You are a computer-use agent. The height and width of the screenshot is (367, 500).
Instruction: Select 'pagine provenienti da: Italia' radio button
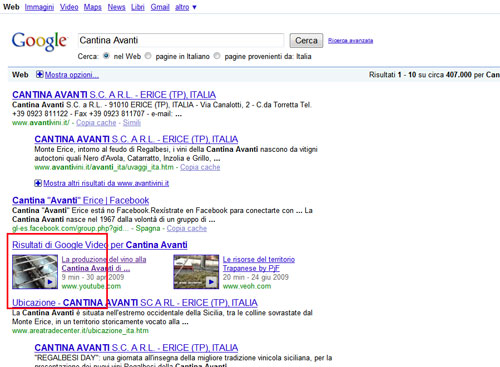(x=217, y=56)
